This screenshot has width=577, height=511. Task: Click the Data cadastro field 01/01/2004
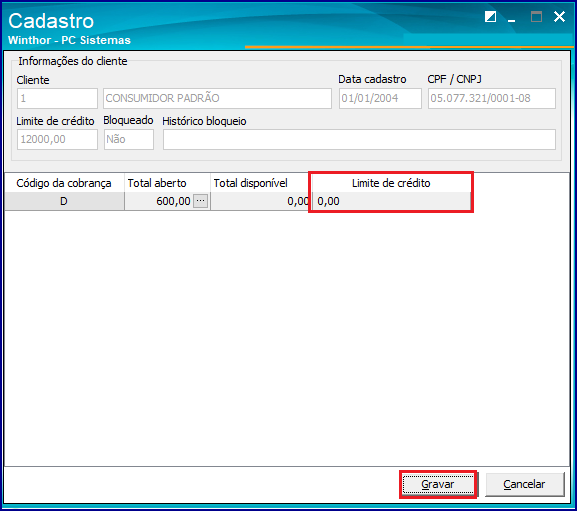(380, 98)
